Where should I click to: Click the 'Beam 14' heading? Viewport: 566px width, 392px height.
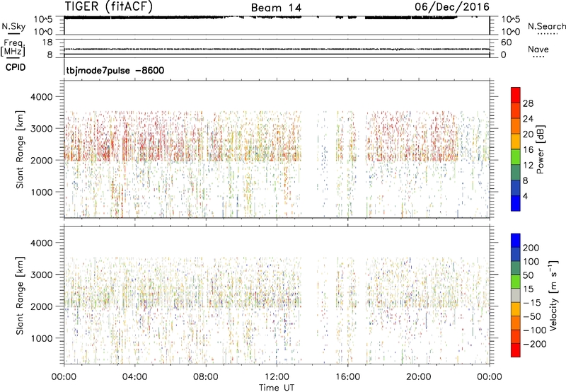[276, 8]
